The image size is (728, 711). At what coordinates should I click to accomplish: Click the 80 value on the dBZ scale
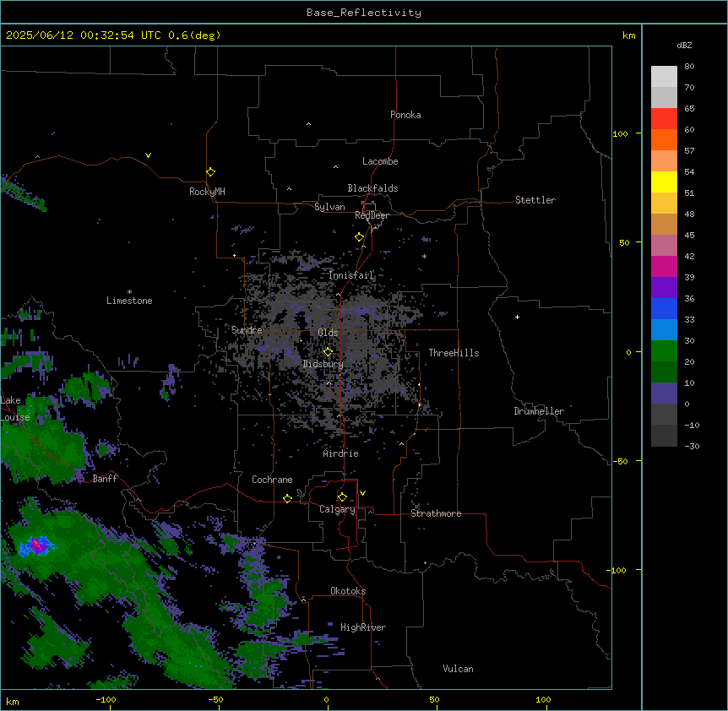pyautogui.click(x=689, y=67)
